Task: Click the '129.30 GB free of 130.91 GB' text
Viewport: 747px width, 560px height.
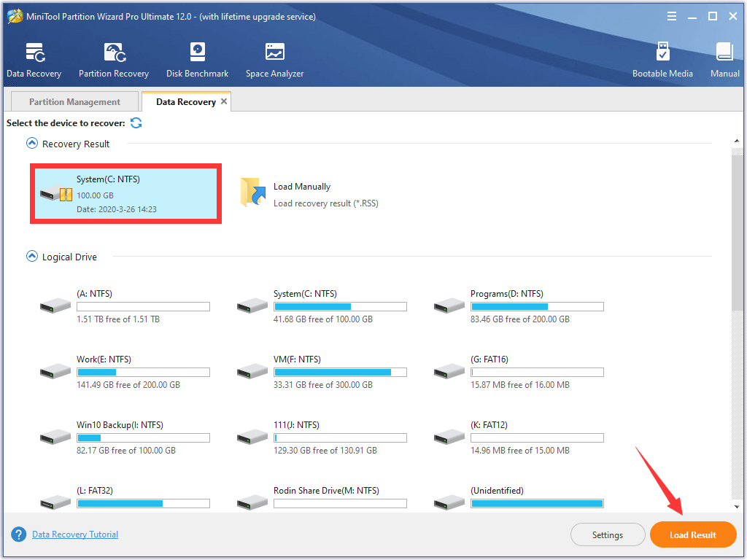Action: coord(325,451)
